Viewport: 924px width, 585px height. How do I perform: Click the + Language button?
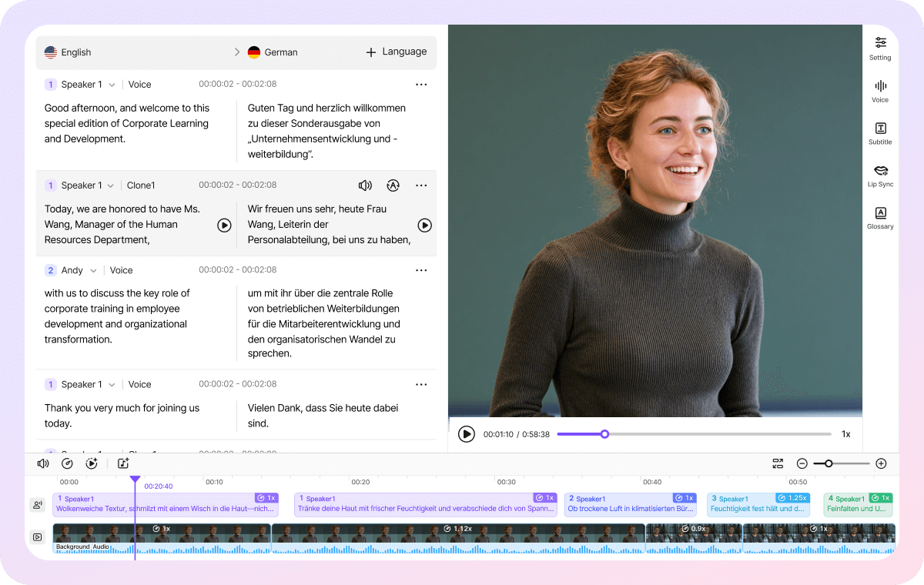(x=396, y=52)
